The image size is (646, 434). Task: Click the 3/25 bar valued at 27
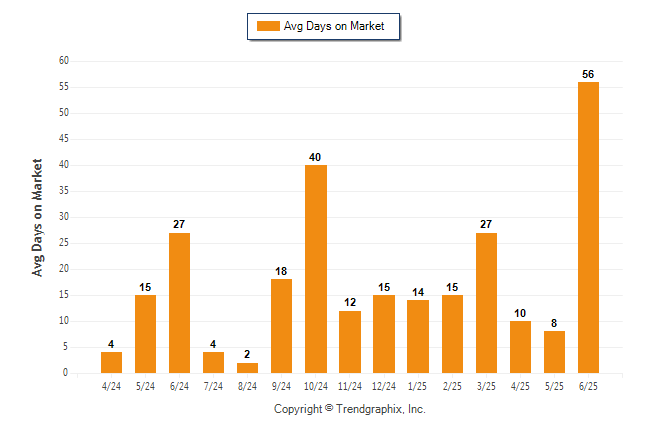coord(486,303)
